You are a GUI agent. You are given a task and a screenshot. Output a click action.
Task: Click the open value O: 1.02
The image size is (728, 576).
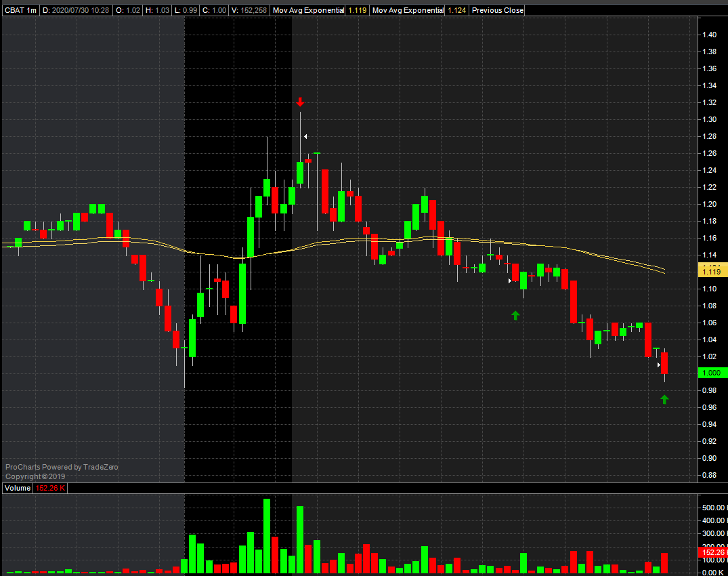[x=128, y=10]
